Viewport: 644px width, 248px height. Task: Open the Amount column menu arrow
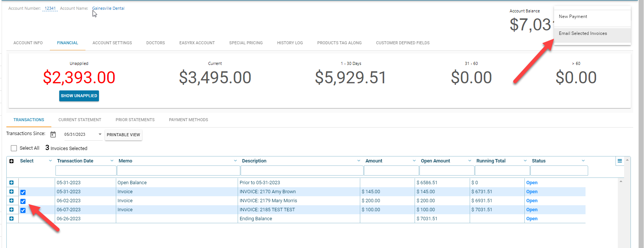tap(414, 161)
